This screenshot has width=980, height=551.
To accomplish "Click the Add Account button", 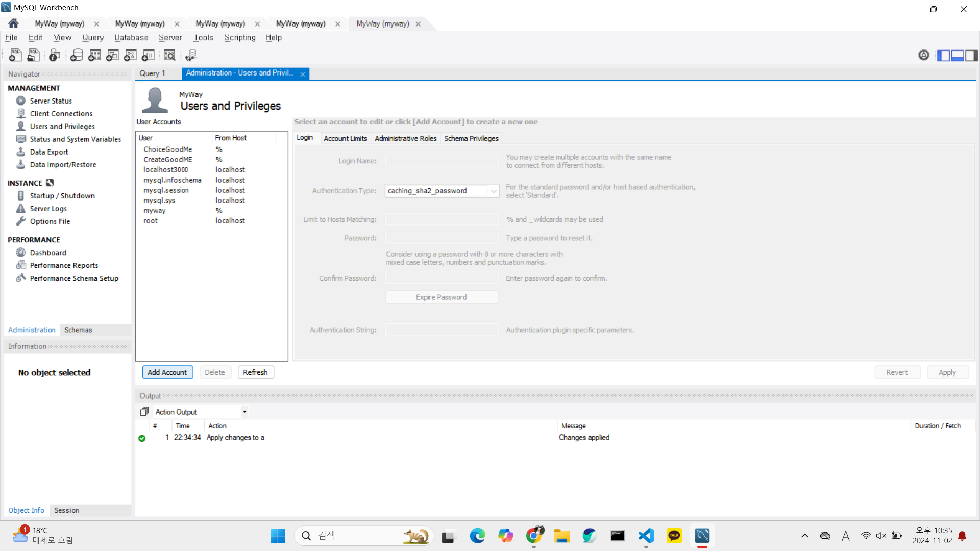I will [167, 372].
